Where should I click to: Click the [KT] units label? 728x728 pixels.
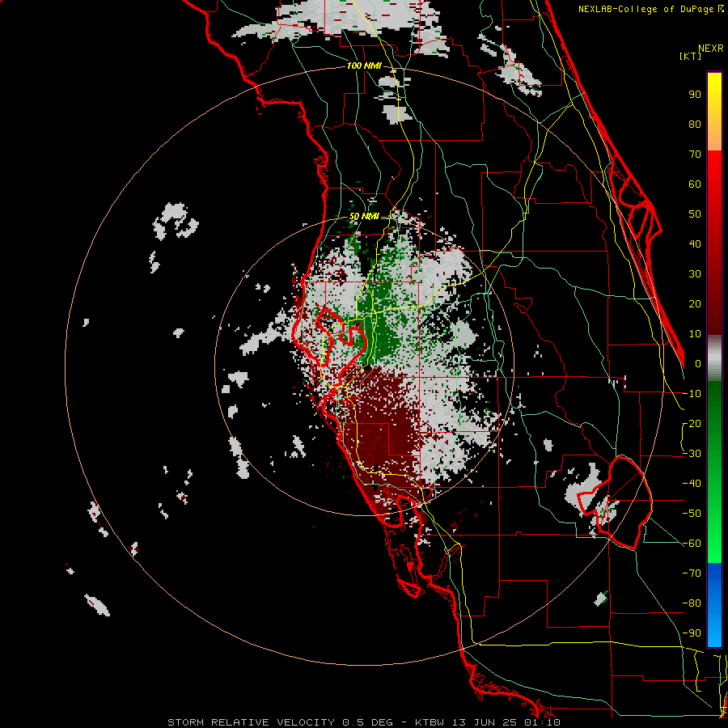point(690,56)
